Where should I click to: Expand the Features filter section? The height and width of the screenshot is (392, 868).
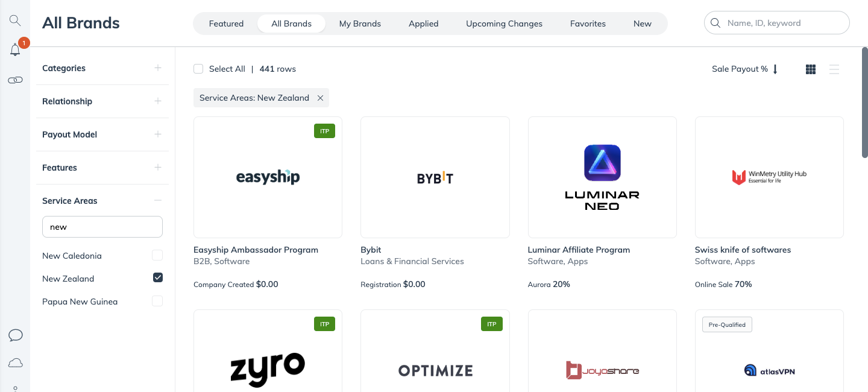coord(158,168)
